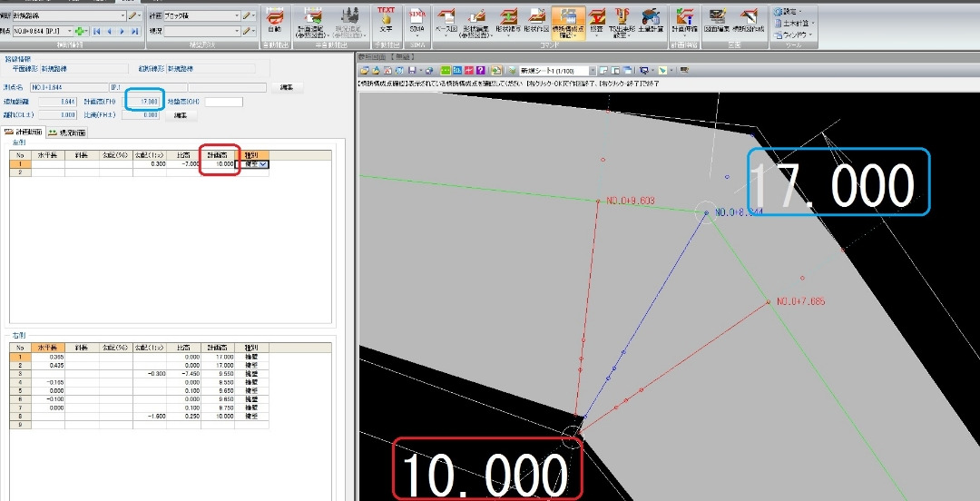This screenshot has width=980, height=501.
Task: Jump to first station with navigation arrow
Action: pyautogui.click(x=97, y=31)
